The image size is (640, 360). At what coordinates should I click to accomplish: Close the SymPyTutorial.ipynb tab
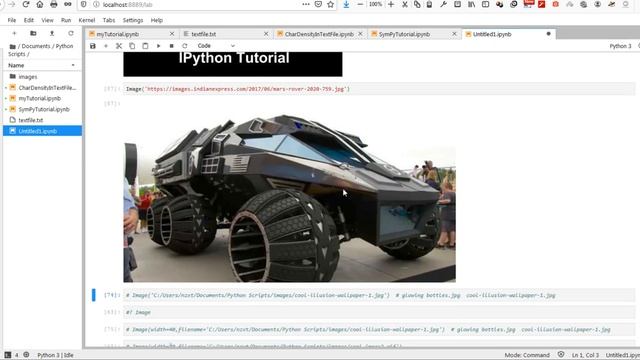tap(454, 34)
